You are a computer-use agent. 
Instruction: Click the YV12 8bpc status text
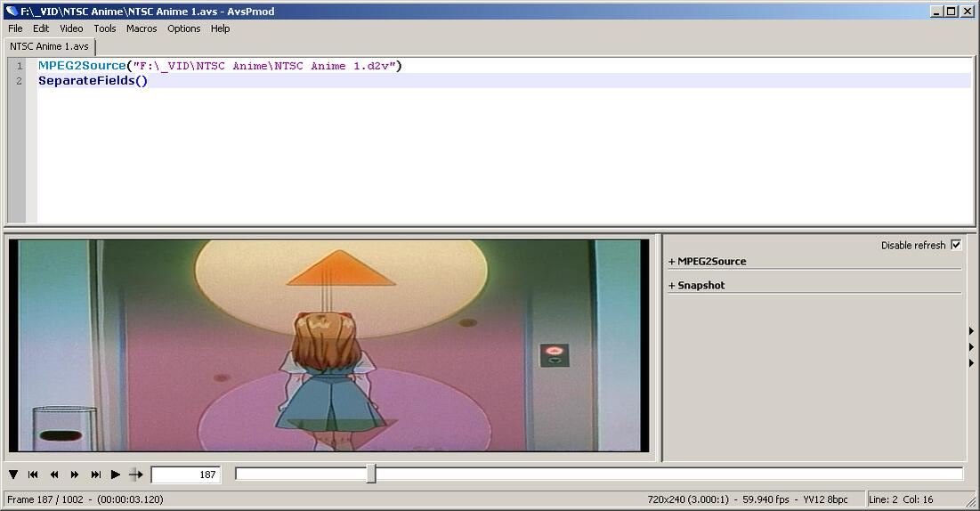825,499
